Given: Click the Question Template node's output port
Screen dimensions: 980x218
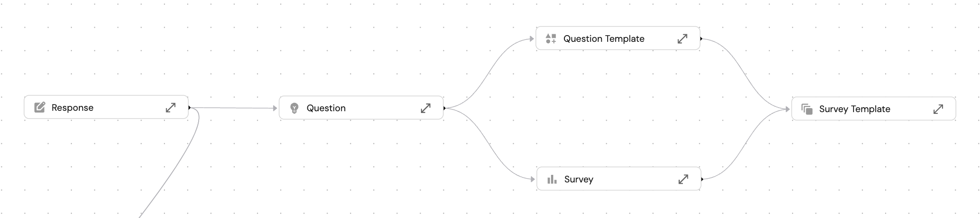Looking at the screenshot, I should pos(701,39).
